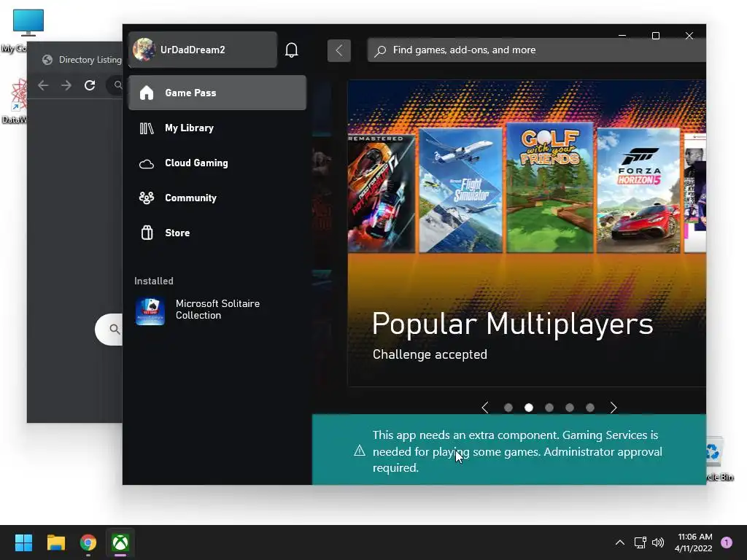Open Need for Speed Hot Pursuit Remastered cover
Viewport: 747px width, 560px height.
coord(381,192)
